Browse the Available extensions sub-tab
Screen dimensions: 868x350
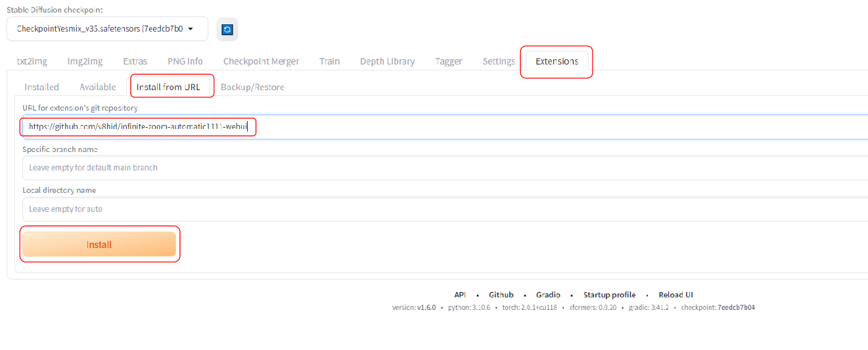98,87
